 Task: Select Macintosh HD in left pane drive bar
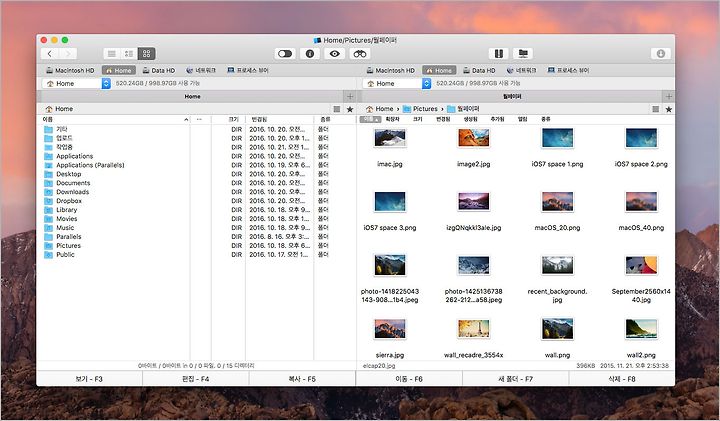pos(70,70)
